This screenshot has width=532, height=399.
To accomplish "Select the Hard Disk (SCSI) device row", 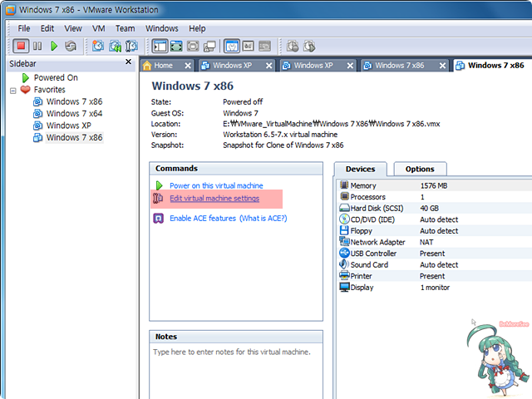I will pos(436,208).
